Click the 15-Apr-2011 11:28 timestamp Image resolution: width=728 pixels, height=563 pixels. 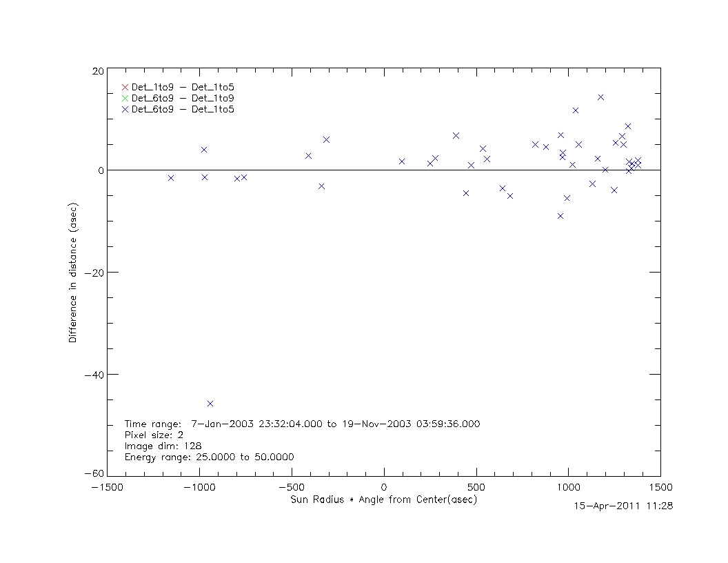[623, 506]
